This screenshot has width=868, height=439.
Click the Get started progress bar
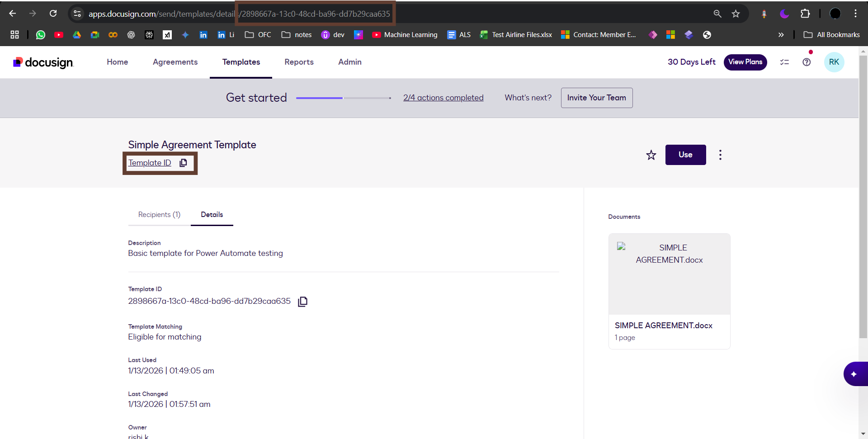344,98
